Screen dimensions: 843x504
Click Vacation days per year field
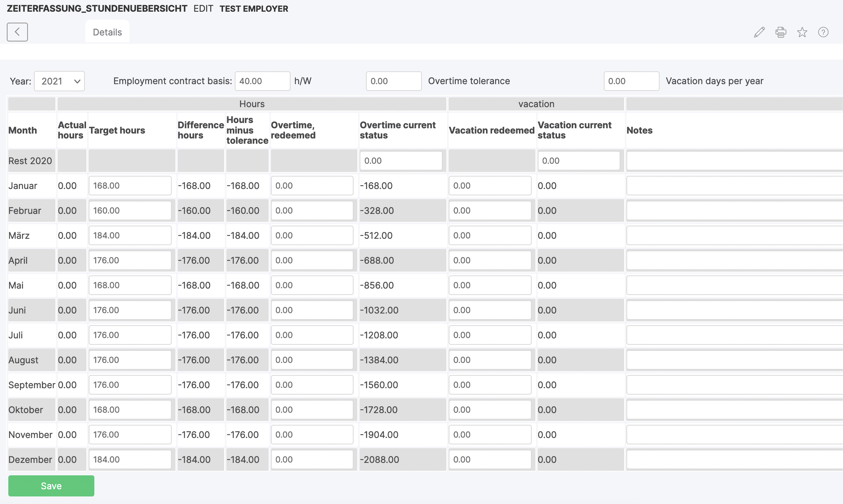click(x=631, y=81)
